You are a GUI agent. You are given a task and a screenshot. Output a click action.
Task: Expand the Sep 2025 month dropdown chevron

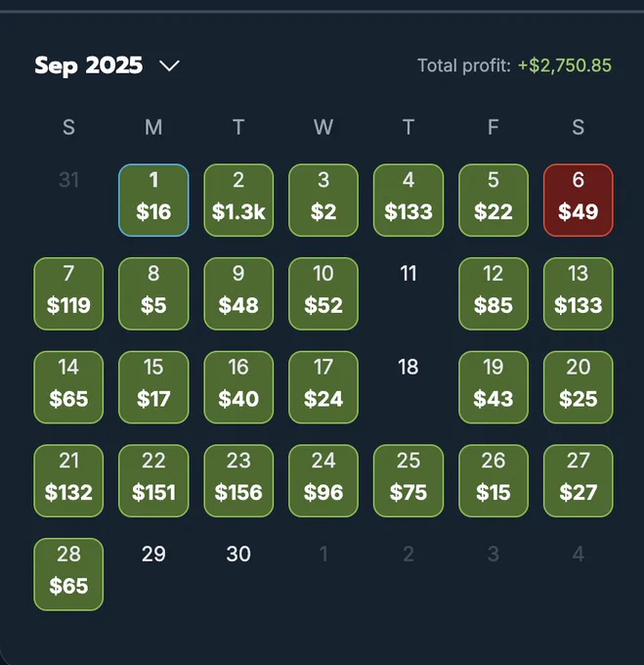(169, 66)
